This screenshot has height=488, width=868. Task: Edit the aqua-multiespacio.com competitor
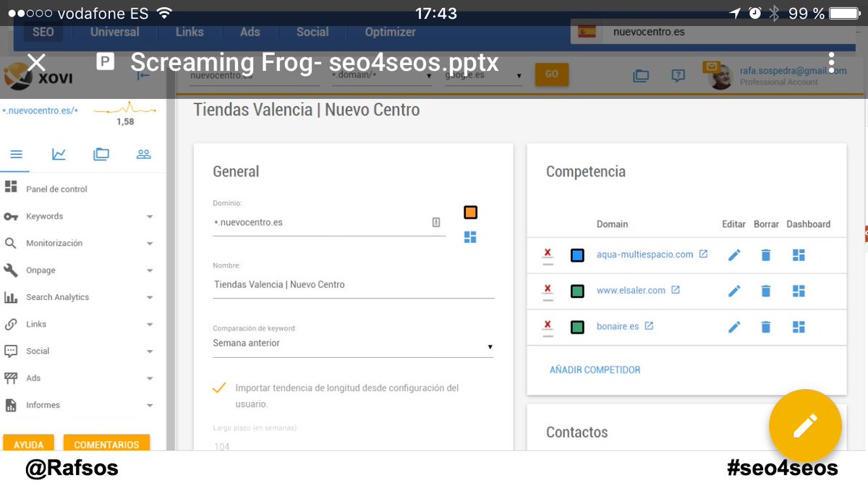(734, 254)
